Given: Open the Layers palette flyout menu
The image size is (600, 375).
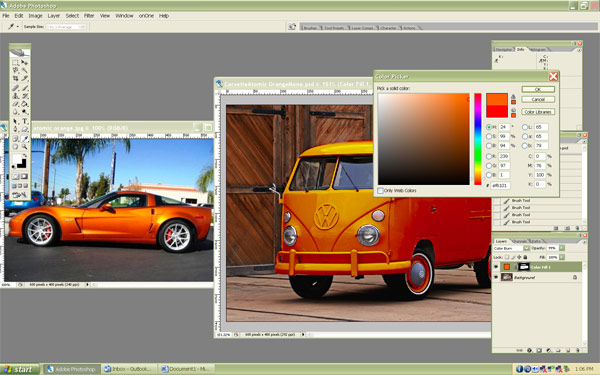Looking at the screenshot, I should pyautogui.click(x=585, y=242).
